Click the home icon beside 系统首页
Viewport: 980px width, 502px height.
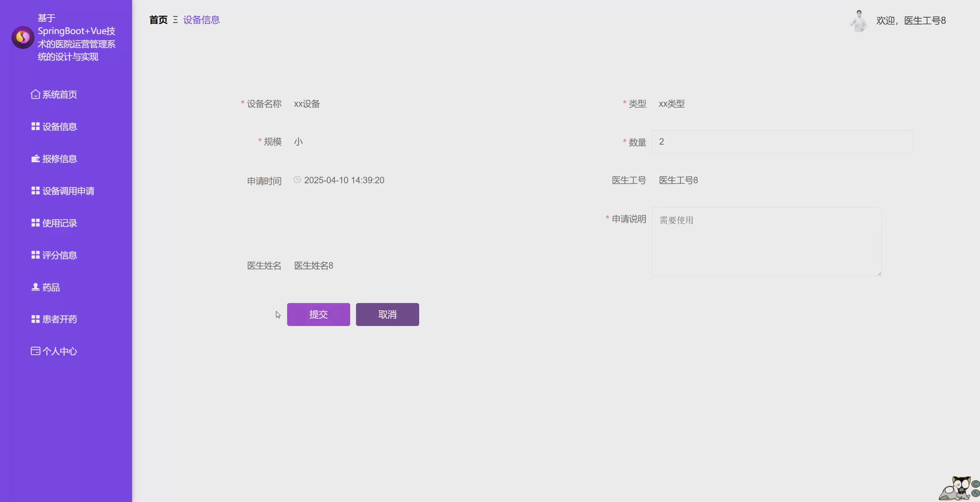click(35, 94)
